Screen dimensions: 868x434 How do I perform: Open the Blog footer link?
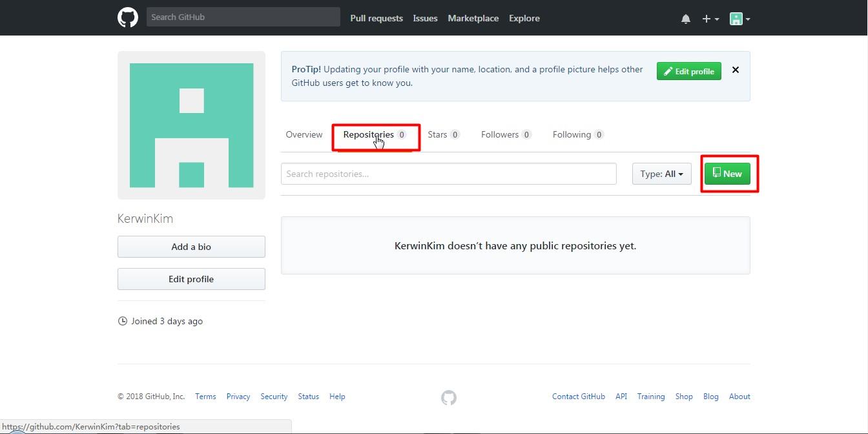point(711,397)
